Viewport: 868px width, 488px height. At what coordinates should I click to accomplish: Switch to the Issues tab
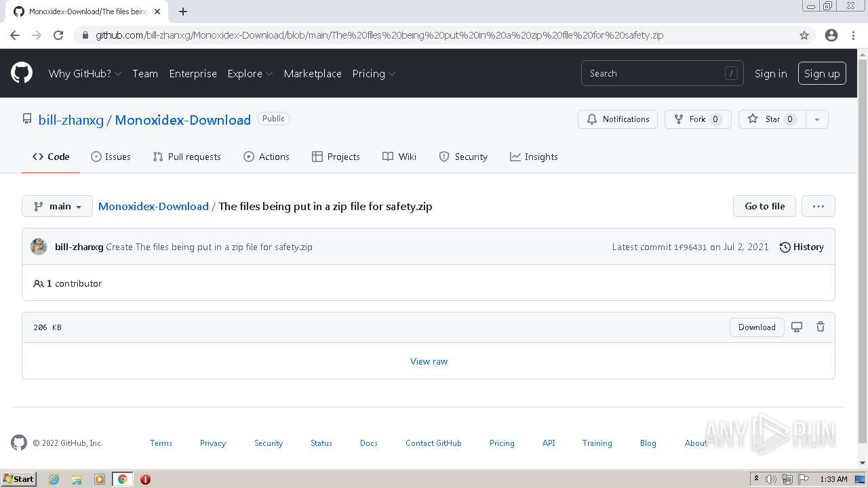111,157
